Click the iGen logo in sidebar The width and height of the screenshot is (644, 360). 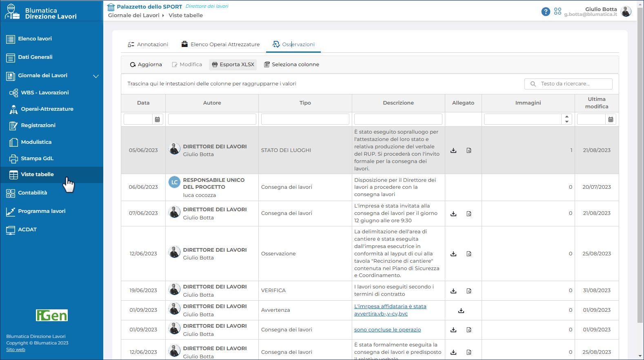52,315
